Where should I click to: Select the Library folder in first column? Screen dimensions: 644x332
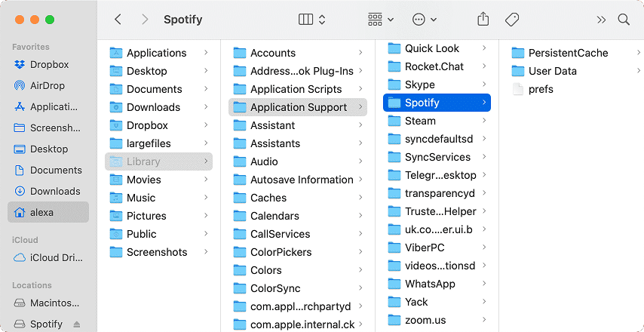tap(158, 161)
